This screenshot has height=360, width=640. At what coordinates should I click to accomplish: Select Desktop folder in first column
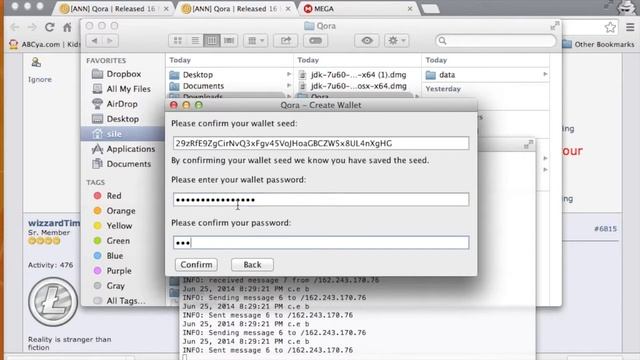point(198,75)
